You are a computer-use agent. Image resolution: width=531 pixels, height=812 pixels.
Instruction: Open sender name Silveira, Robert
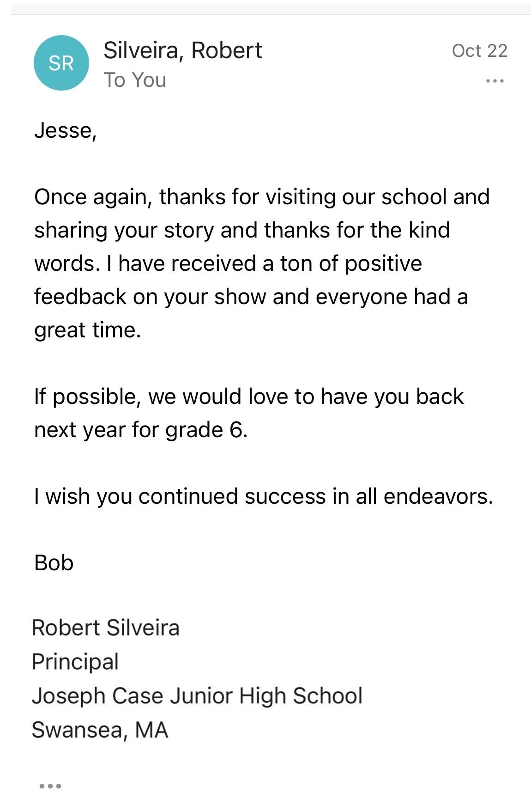point(182,50)
